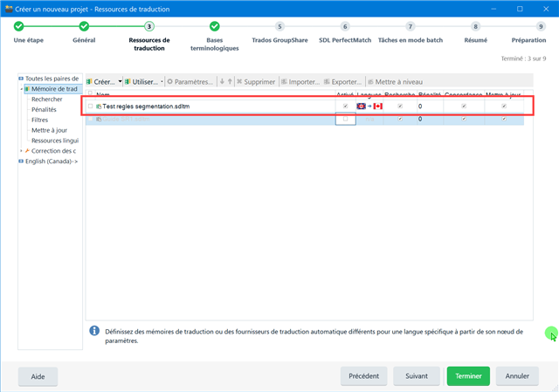
Task: Go to the Général wizard step label
Action: point(84,40)
